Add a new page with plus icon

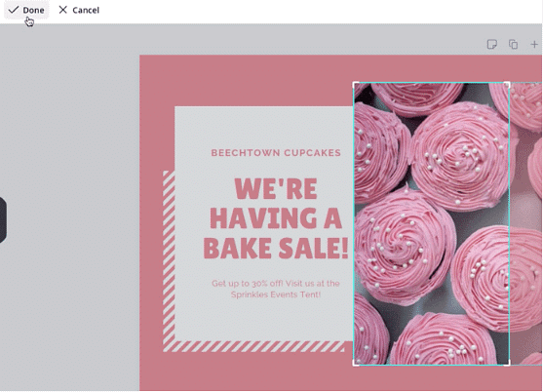pyautogui.click(x=534, y=44)
